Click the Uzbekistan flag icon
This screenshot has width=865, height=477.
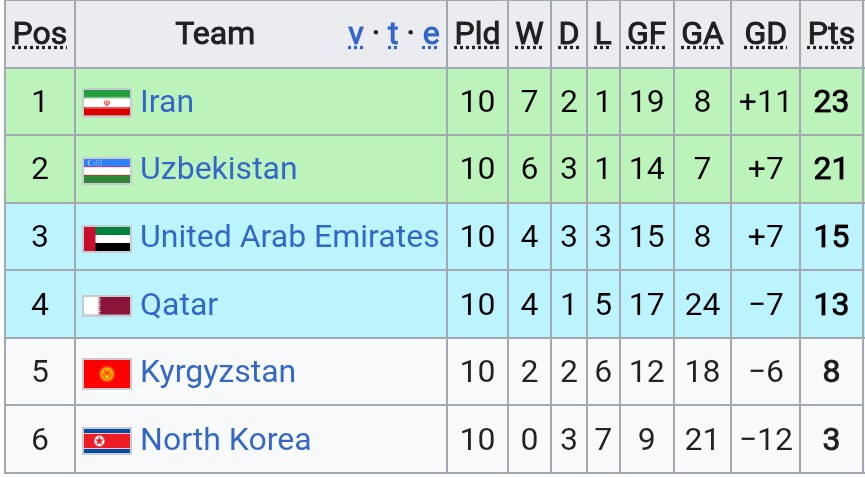pyautogui.click(x=107, y=170)
